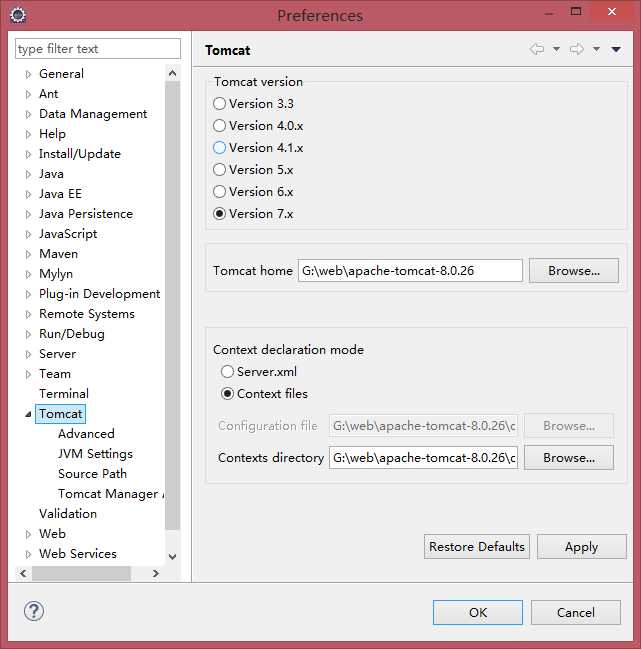Select the JavaScript category
The height and width of the screenshot is (649, 641).
coord(68,234)
